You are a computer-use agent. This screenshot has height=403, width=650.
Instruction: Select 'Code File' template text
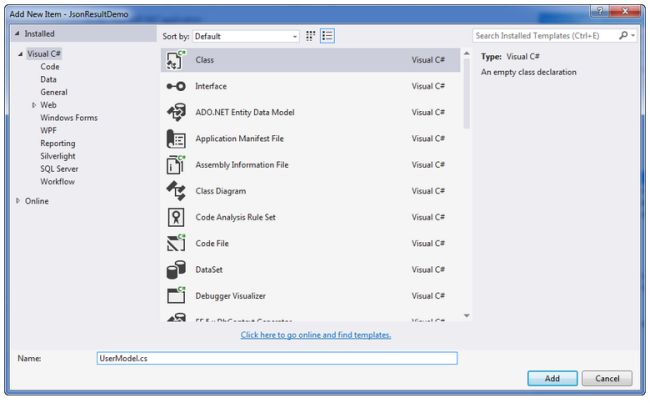click(x=212, y=243)
